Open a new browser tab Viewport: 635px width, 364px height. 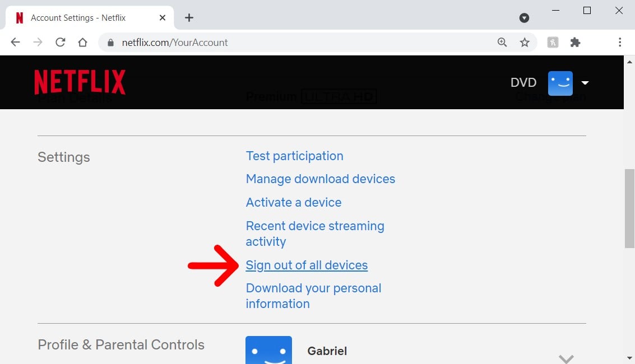[x=189, y=18]
